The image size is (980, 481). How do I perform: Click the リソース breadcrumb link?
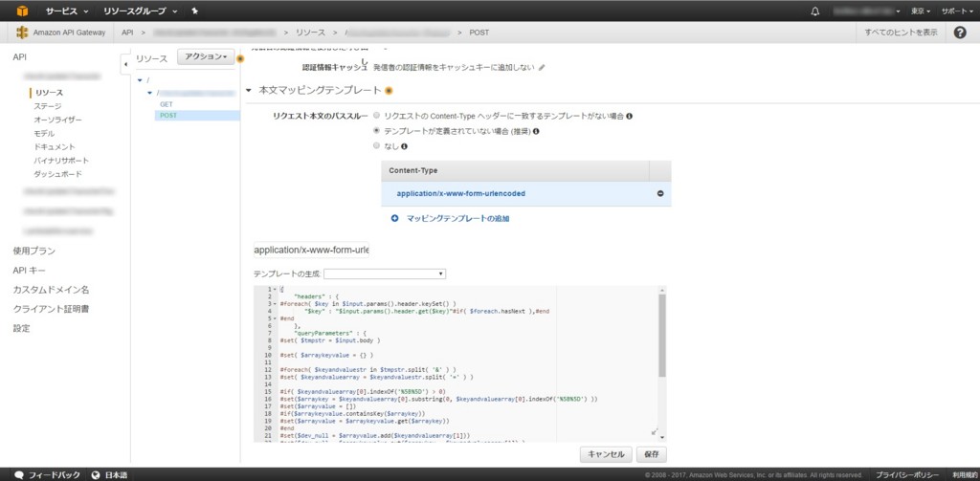point(310,33)
